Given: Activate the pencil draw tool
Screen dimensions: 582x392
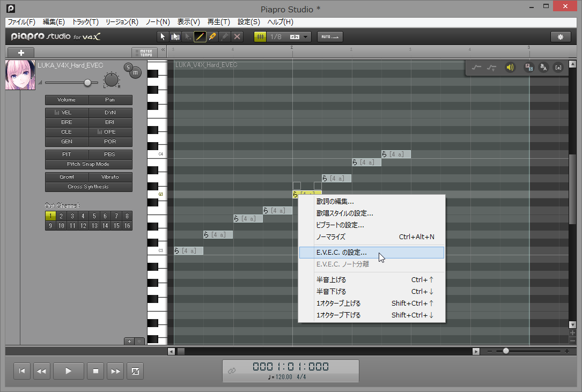Looking at the screenshot, I should click(x=200, y=37).
